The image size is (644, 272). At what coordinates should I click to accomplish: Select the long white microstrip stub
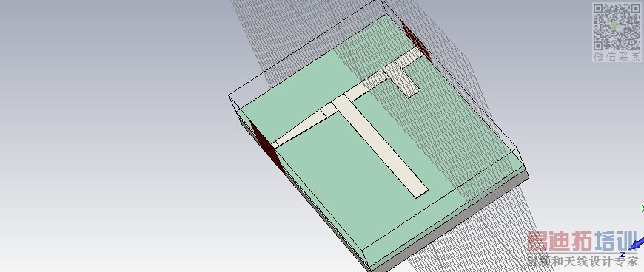380,147
